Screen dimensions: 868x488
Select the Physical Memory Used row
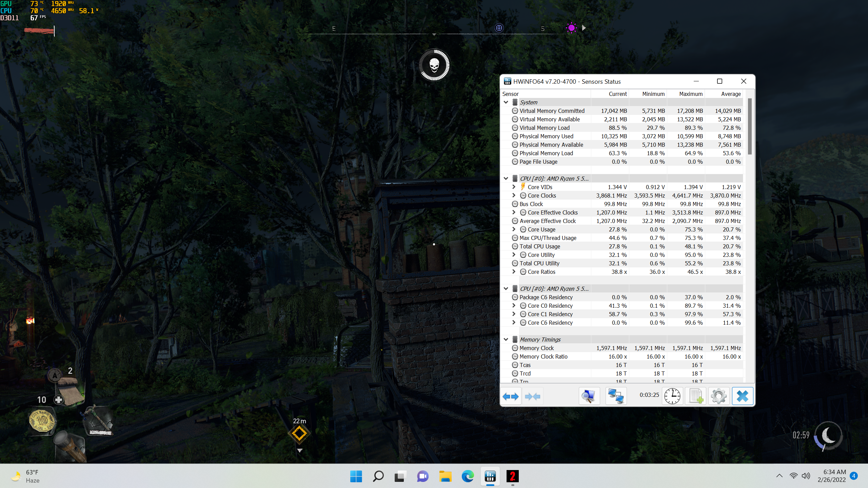(622, 136)
